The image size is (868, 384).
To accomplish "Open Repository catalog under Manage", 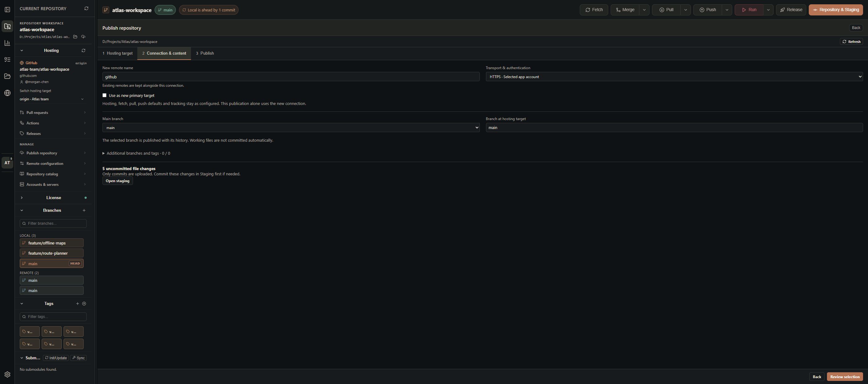I will 53,174.
